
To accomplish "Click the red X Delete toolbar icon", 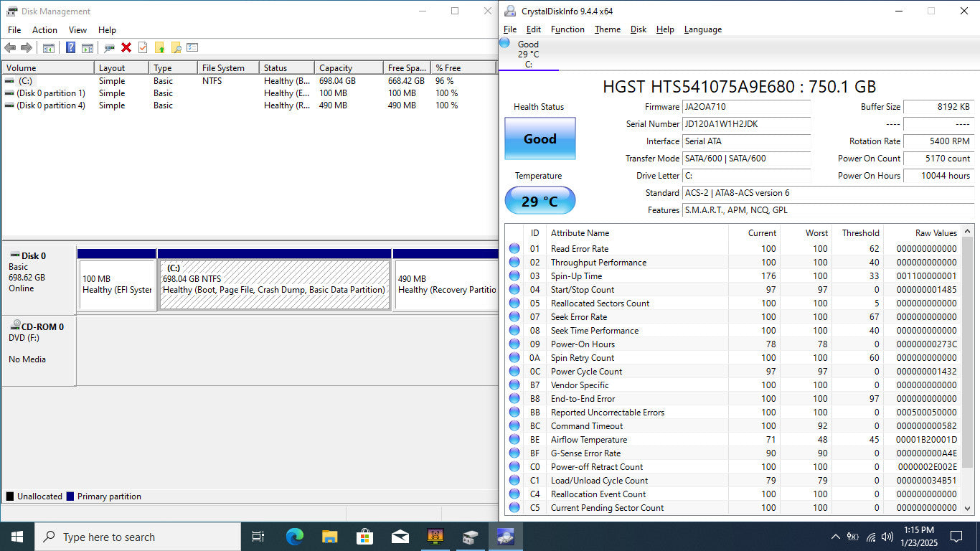I will (126, 48).
